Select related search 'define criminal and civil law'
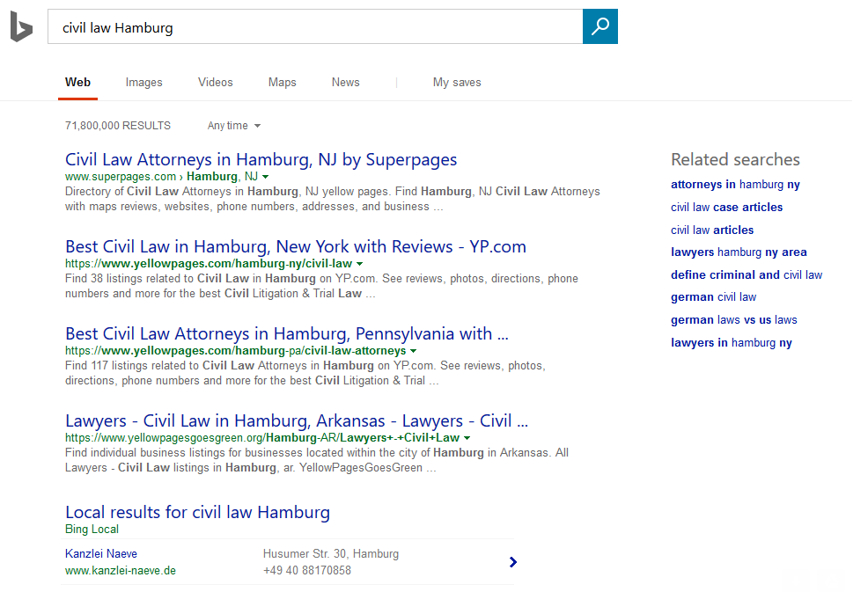This screenshot has width=868, height=592. point(746,274)
